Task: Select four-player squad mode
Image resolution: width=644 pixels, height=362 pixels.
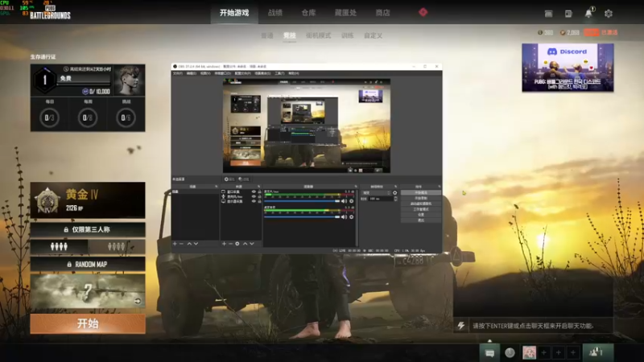Action: pyautogui.click(x=59, y=247)
